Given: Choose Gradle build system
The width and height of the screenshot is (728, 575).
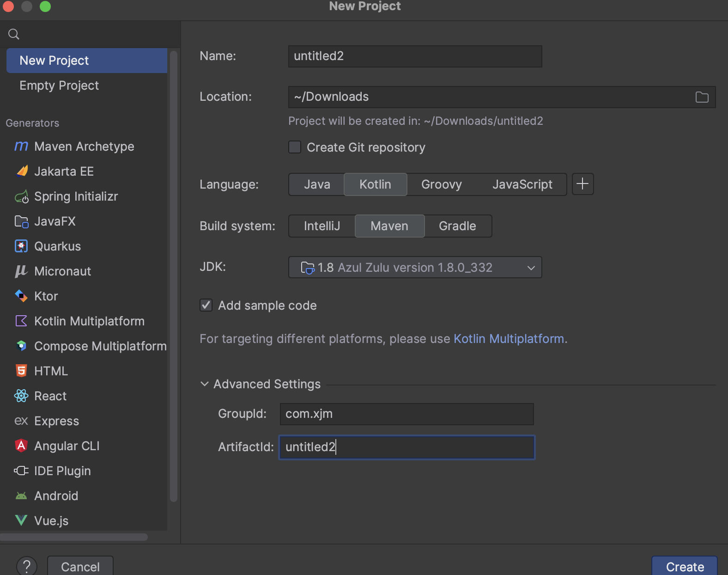Looking at the screenshot, I should (457, 226).
